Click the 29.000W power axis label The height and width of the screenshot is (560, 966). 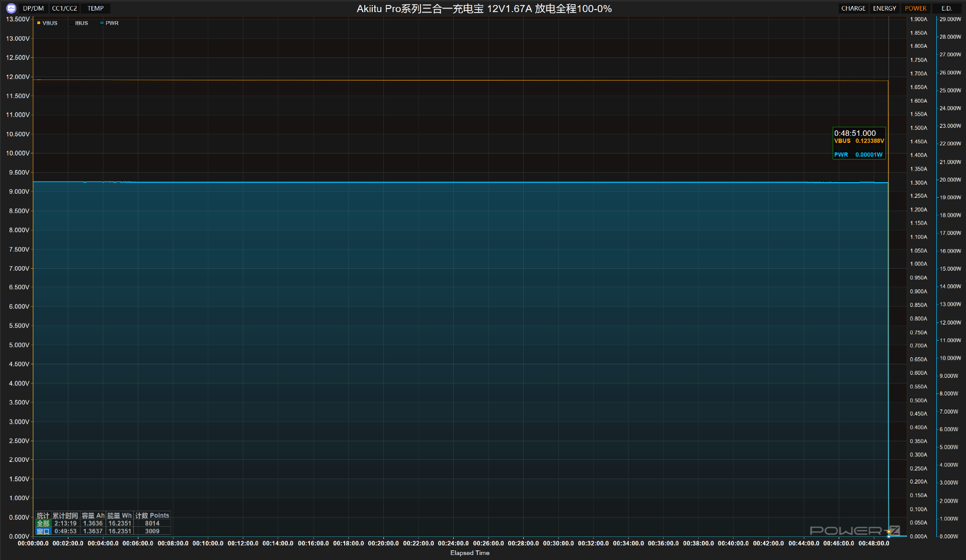tap(950, 19)
